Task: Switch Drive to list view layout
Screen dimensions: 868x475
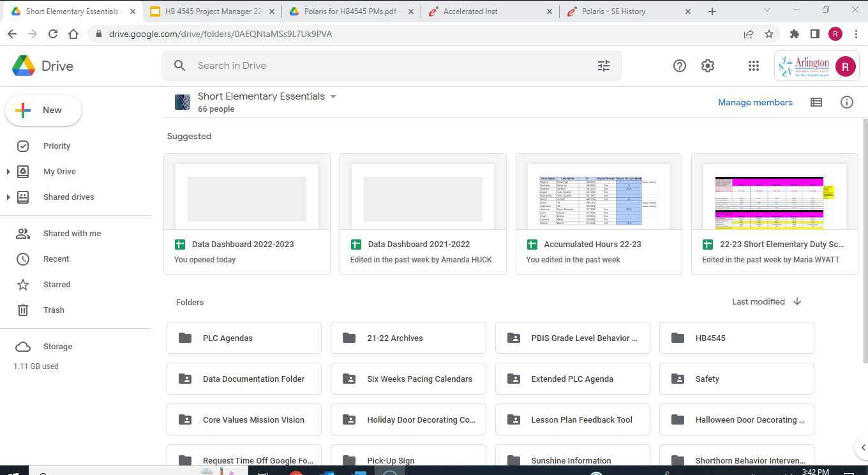Action: tap(816, 102)
